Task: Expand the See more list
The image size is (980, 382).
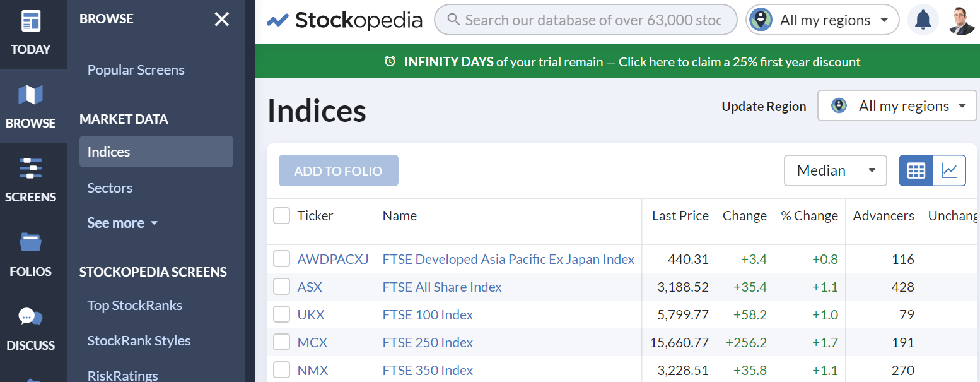Action: [x=122, y=223]
